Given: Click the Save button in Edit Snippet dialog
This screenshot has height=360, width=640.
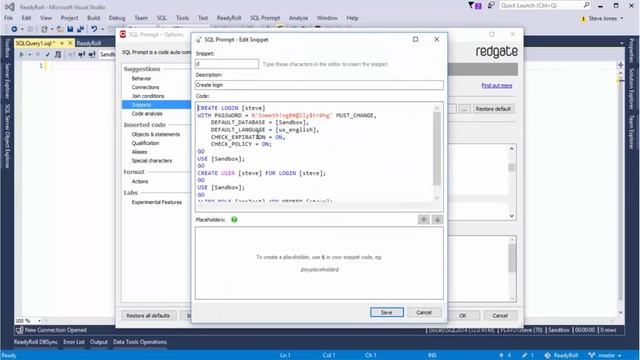Looking at the screenshot, I should [387, 312].
